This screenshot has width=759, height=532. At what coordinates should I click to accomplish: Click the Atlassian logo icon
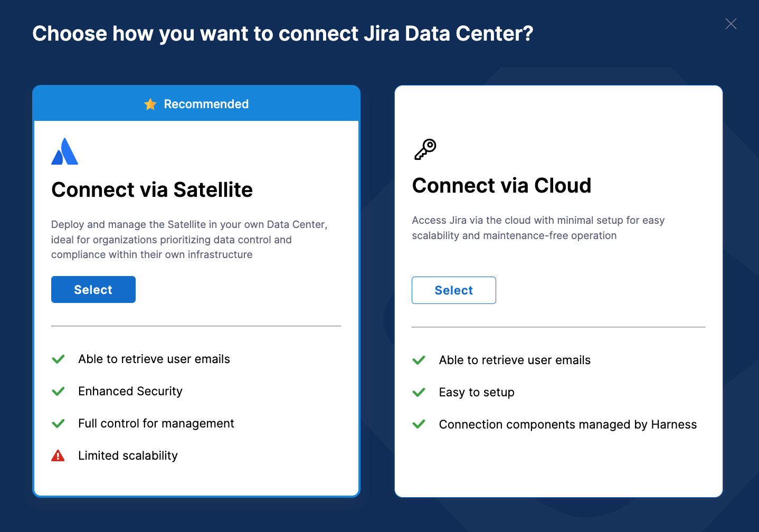tap(64, 151)
